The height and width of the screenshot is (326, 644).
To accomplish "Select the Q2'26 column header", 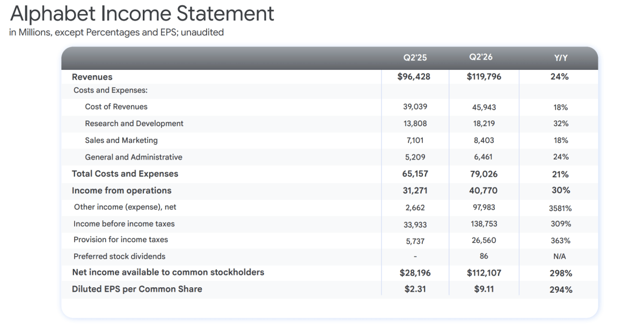I will point(481,57).
